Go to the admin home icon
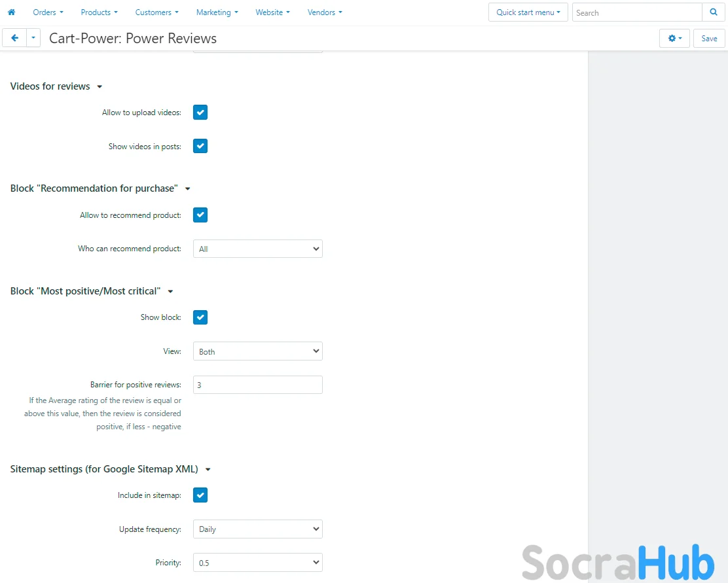The width and height of the screenshot is (728, 583). pos(12,12)
